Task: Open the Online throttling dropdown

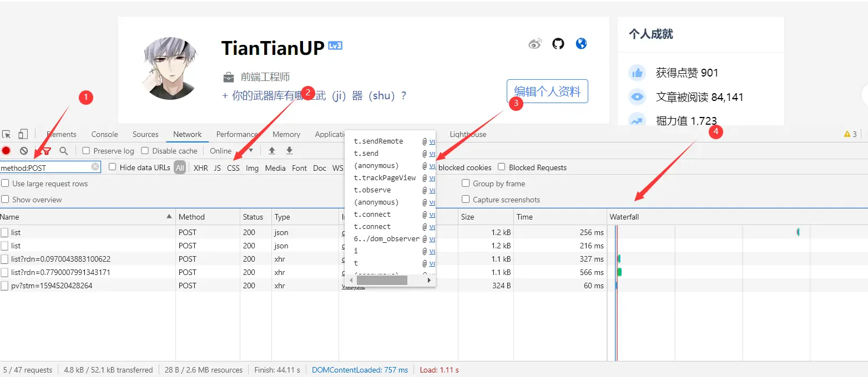Action: pyautogui.click(x=231, y=151)
